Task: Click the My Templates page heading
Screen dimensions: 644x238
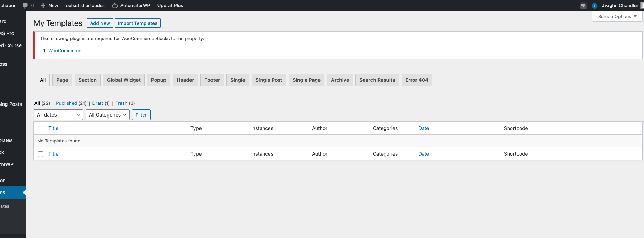Action: [x=58, y=23]
